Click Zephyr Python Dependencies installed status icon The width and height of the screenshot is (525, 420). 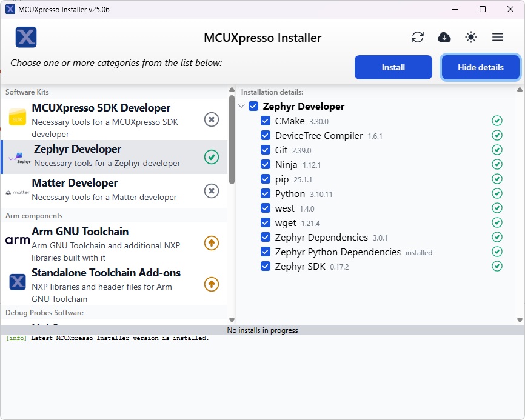pos(497,252)
